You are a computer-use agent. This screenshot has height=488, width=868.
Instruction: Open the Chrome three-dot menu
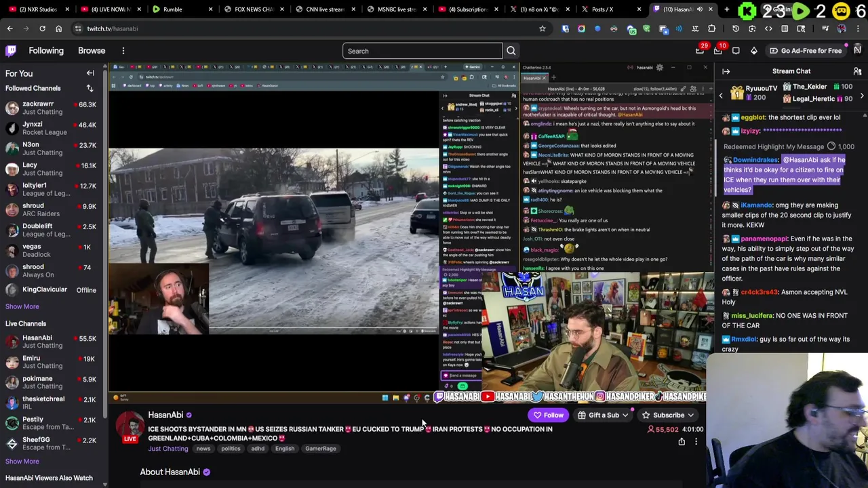857,28
